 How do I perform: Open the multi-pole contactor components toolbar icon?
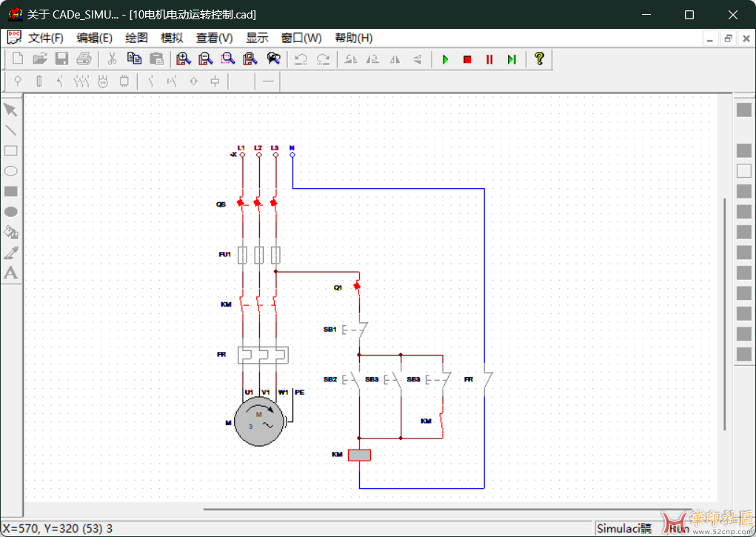[x=81, y=81]
